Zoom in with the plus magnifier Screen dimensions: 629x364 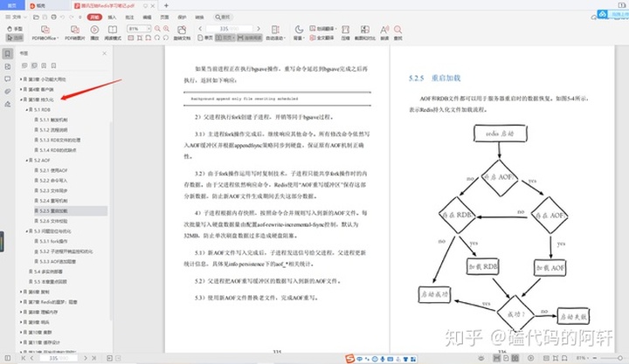pos(167,29)
